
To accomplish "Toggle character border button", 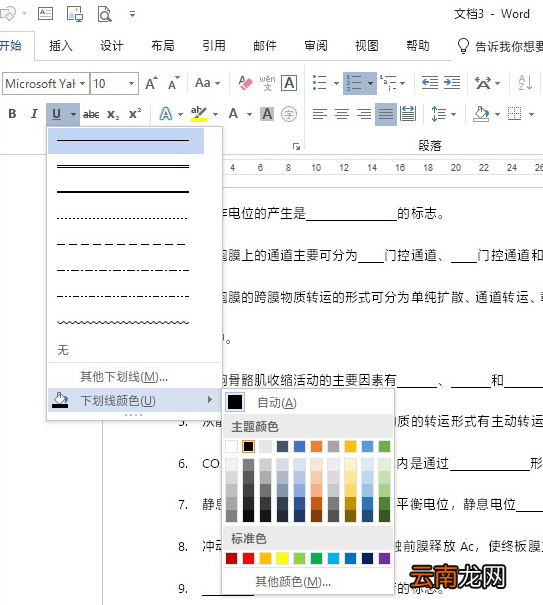I will tap(289, 83).
